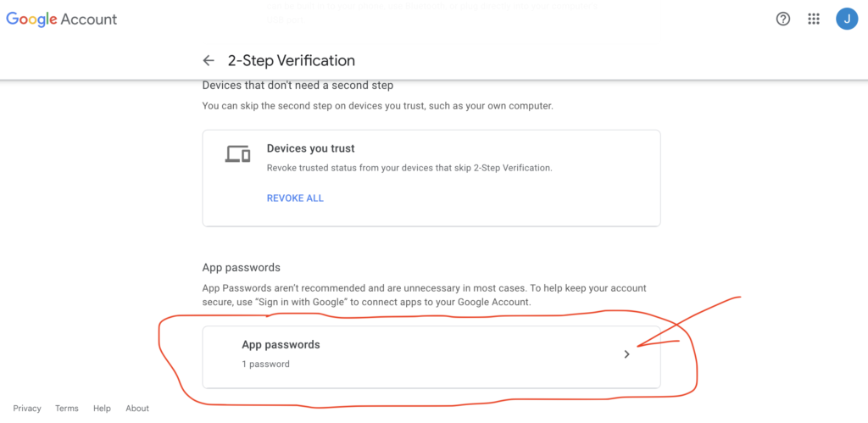This screenshot has width=868, height=423.
Task: Visit the About footer link
Action: (137, 409)
